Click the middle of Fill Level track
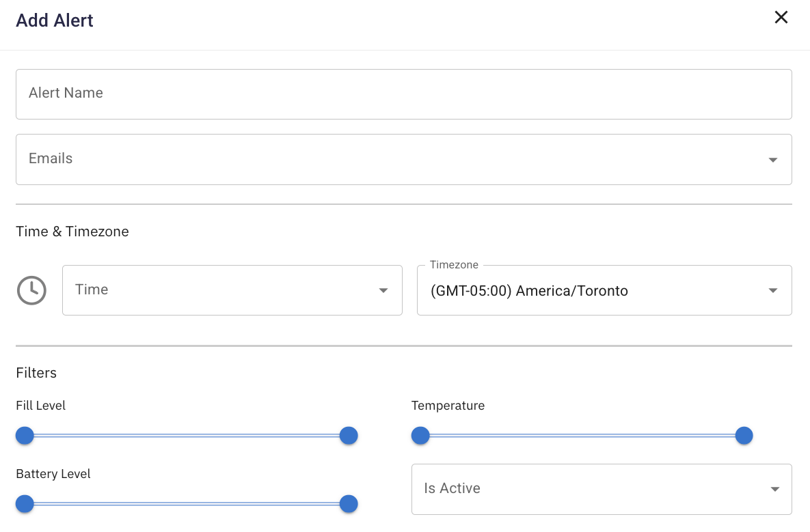Viewport: 810px width, 532px height. (187, 436)
